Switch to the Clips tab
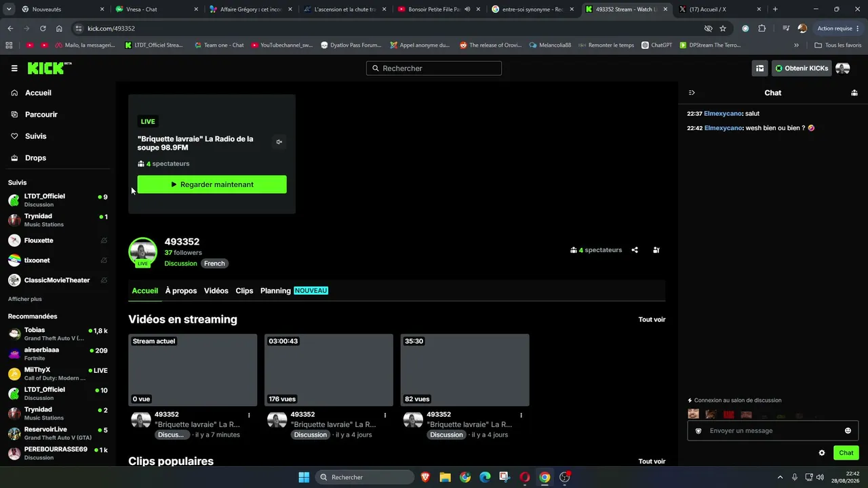Screen dimensions: 868x488 [244, 291]
